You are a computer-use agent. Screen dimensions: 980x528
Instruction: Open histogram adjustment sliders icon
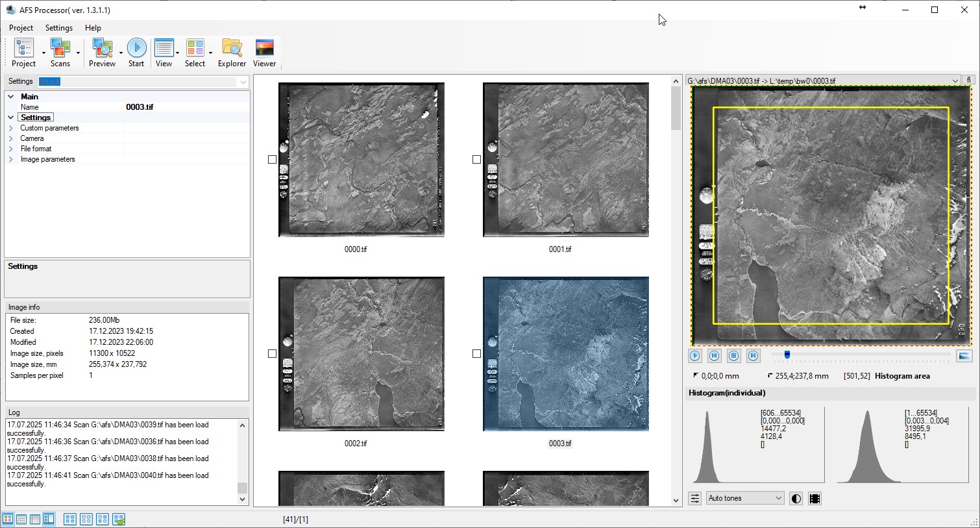(x=695, y=498)
